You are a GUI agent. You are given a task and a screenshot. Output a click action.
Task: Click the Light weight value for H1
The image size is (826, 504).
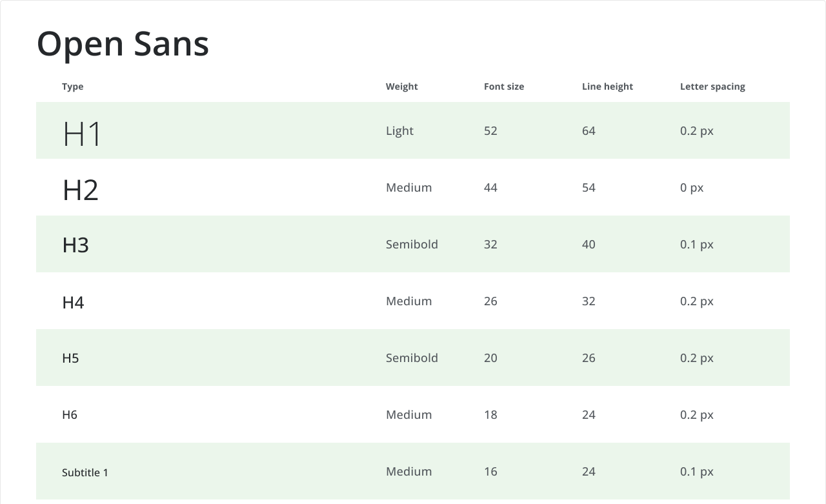pyautogui.click(x=399, y=131)
